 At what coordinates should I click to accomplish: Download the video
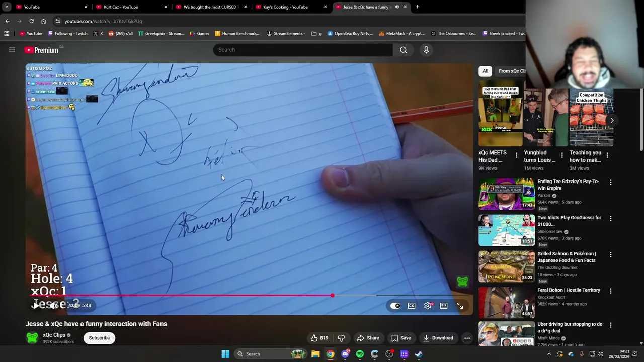click(x=438, y=338)
